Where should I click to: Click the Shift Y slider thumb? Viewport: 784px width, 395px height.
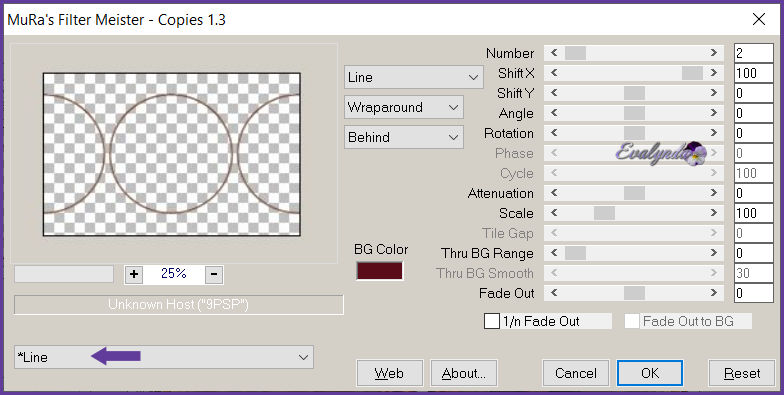(634, 93)
